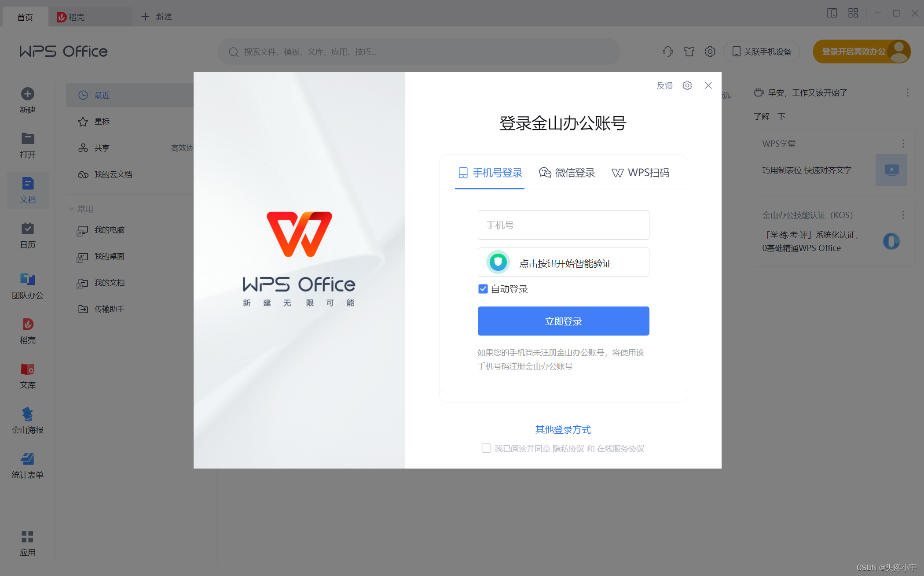Click the 手机号 input field
Image resolution: width=924 pixels, height=576 pixels.
(x=563, y=225)
